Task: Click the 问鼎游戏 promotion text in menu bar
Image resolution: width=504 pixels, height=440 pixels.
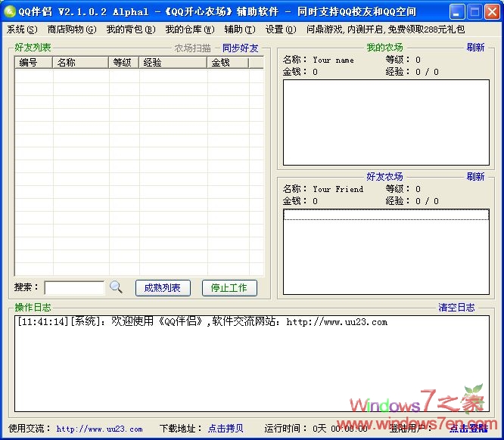Action: (x=385, y=29)
